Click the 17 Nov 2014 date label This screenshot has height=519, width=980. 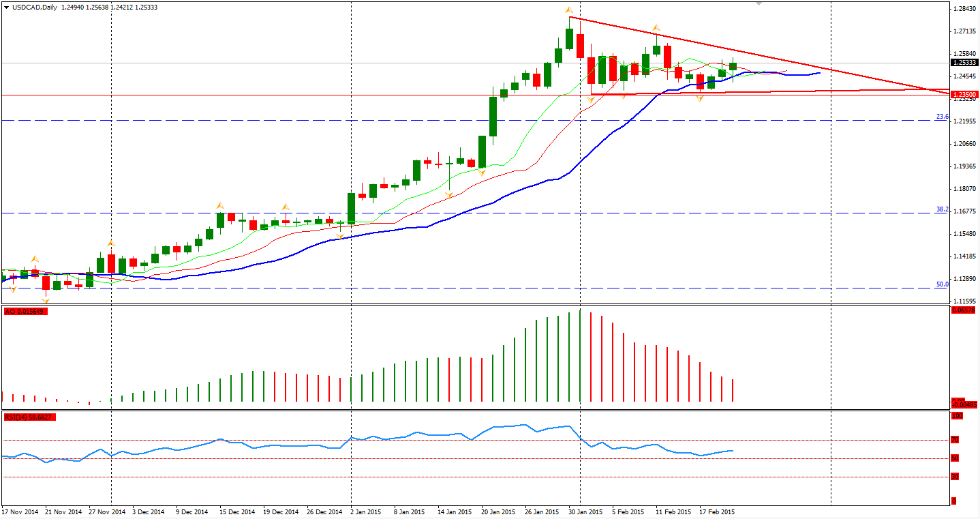(x=21, y=511)
